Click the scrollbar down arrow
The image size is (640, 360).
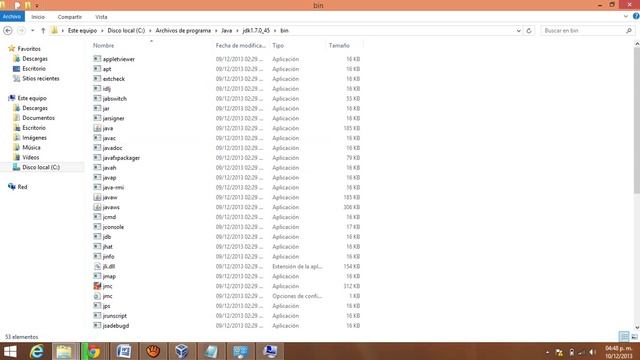[637, 327]
